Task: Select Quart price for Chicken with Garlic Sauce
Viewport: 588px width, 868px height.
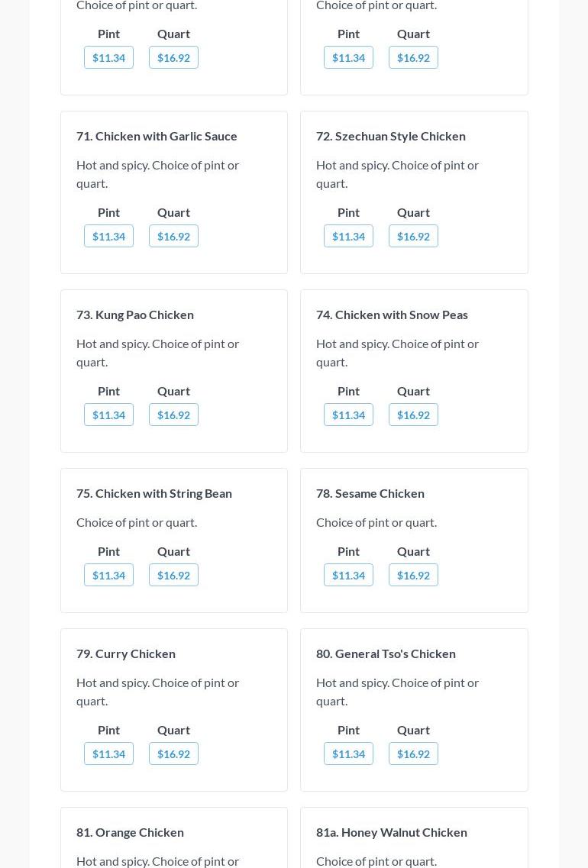Action: pyautogui.click(x=173, y=236)
